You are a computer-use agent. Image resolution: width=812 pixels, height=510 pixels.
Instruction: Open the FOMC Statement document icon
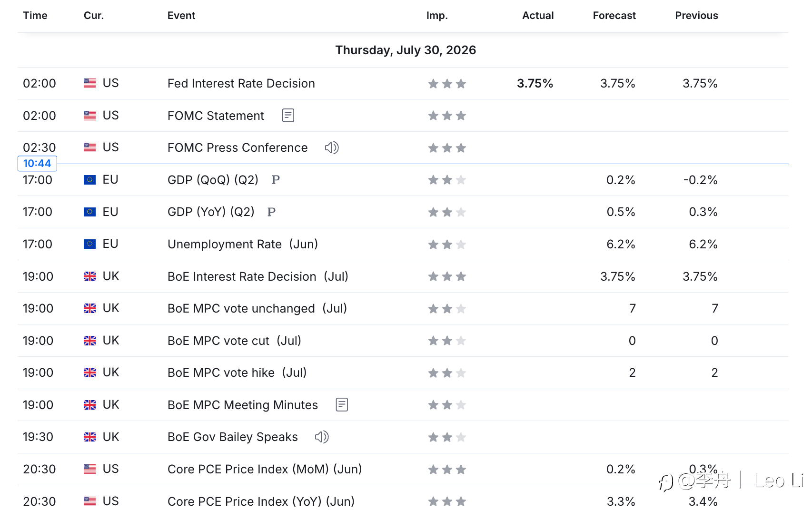point(288,115)
